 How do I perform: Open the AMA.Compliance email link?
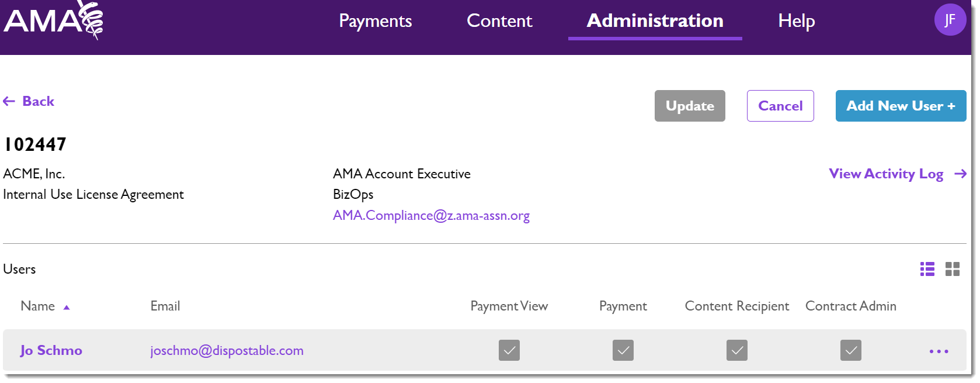click(x=431, y=216)
